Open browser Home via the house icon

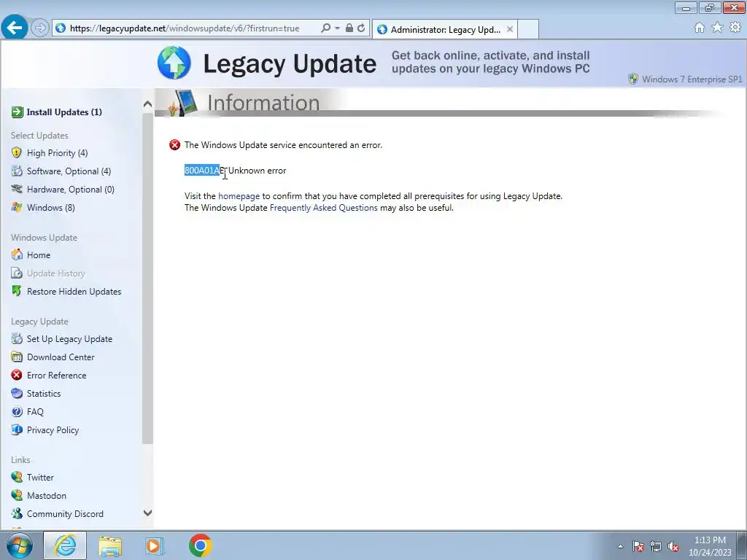pyautogui.click(x=700, y=28)
